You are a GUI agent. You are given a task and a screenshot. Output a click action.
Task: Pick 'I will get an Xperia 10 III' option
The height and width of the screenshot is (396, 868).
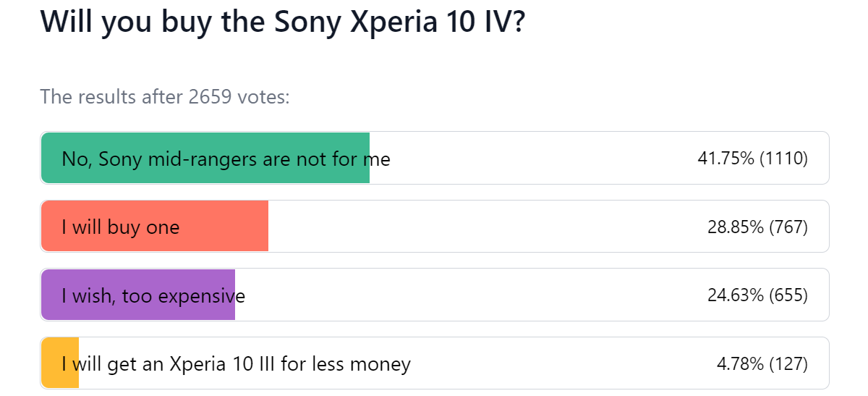click(236, 363)
